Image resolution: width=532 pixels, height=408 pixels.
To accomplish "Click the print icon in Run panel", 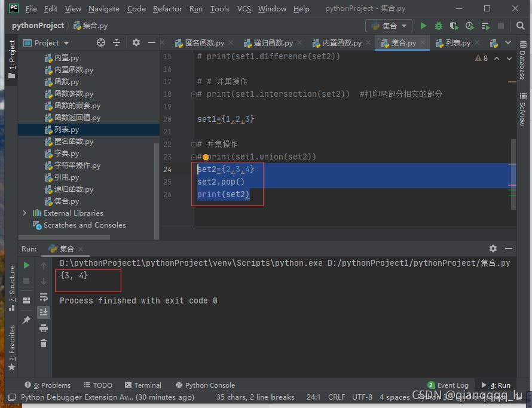I will [44, 328].
